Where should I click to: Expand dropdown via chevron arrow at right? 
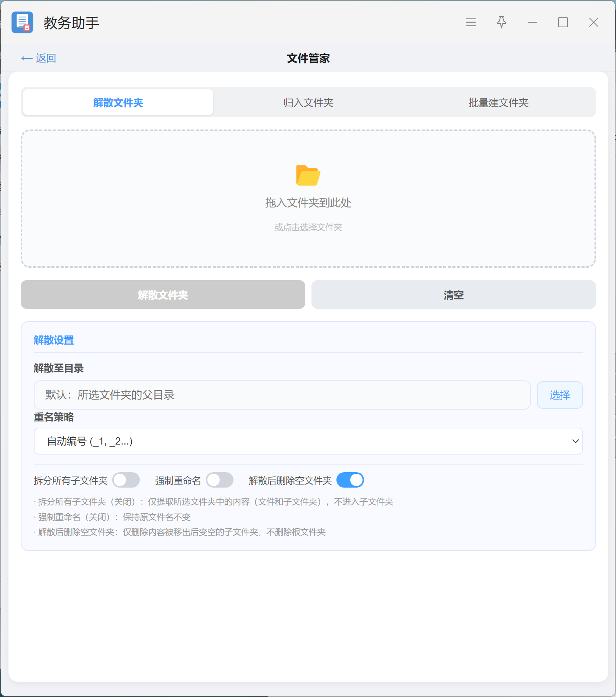575,441
